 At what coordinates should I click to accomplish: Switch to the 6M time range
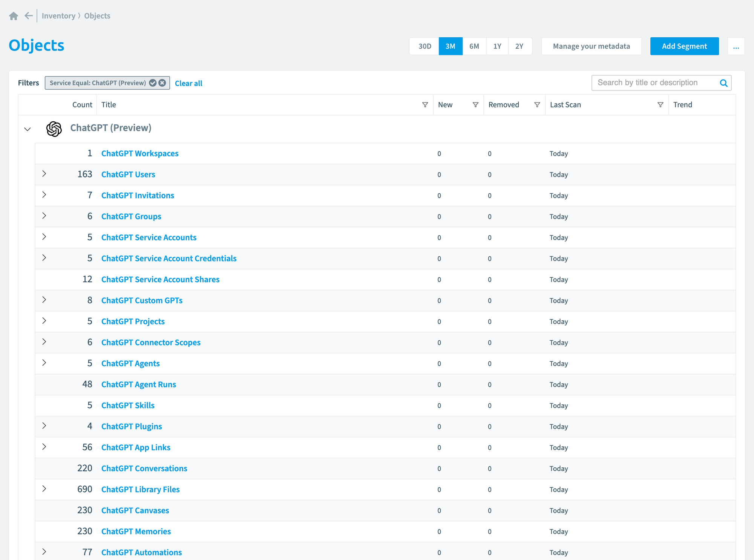coord(474,46)
